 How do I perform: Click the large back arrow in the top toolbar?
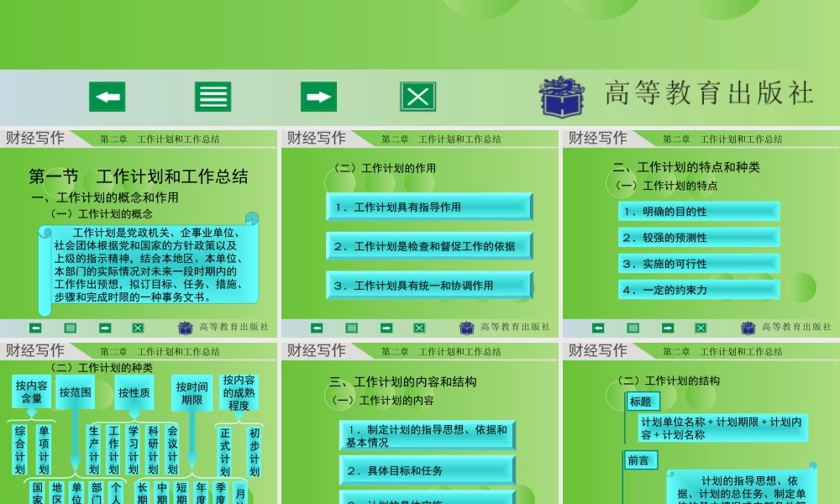coord(108,97)
